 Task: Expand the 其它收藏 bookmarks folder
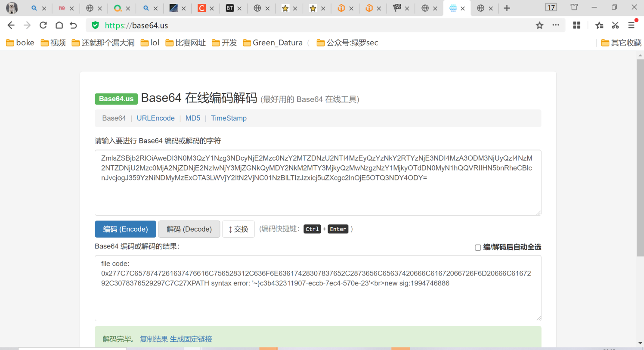pos(622,42)
